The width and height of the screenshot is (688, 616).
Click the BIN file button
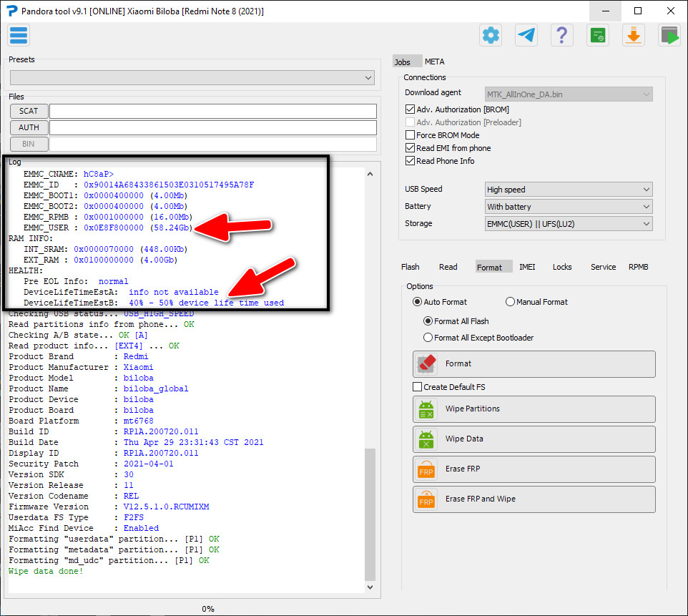29,144
